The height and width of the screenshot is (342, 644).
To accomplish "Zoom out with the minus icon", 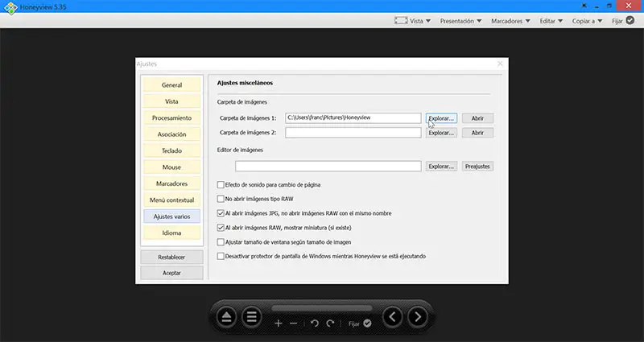I will click(293, 323).
